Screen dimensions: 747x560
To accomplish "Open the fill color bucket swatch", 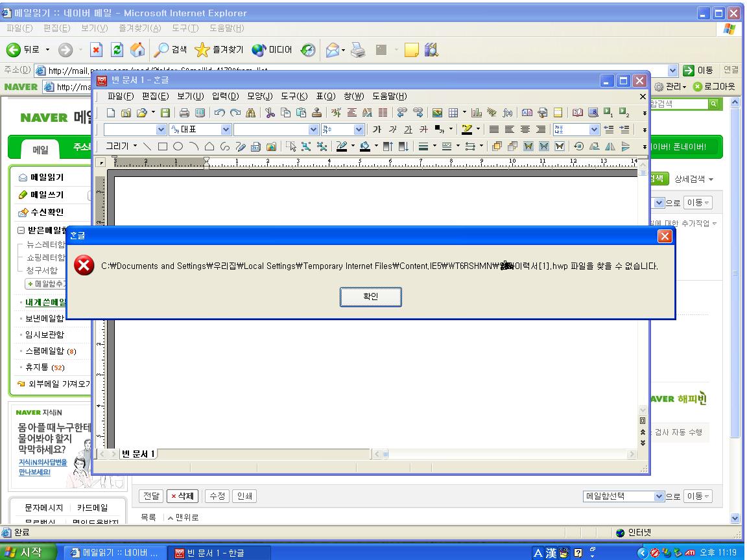I will [365, 146].
